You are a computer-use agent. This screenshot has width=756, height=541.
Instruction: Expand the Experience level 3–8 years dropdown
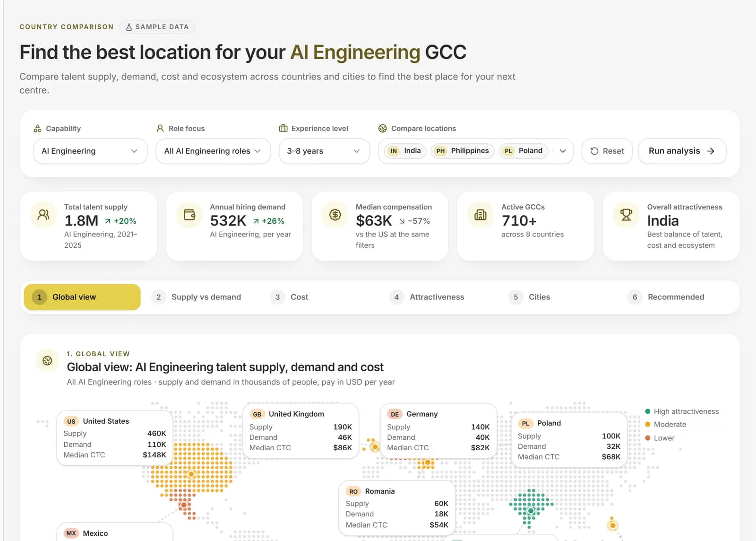coord(324,151)
